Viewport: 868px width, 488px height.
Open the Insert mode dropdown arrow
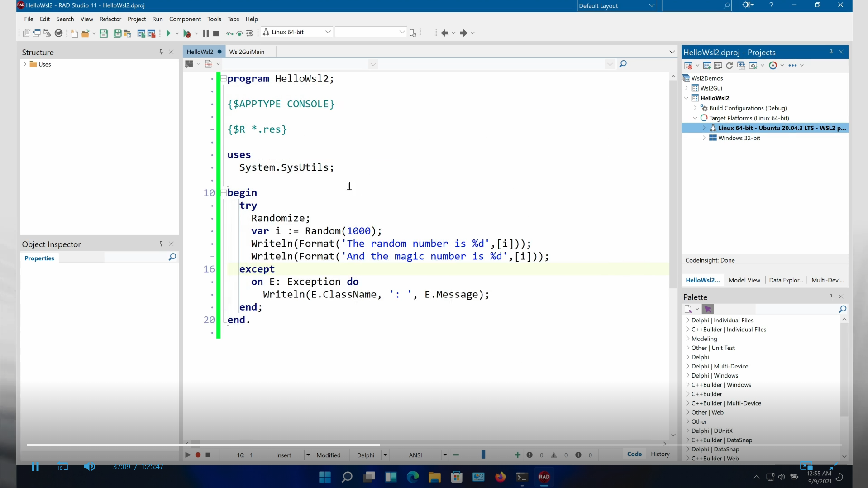click(x=308, y=455)
